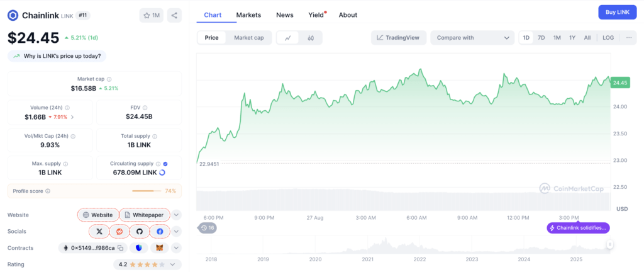Click the 24.45 current price label
This screenshot has width=644, height=272.
619,82
